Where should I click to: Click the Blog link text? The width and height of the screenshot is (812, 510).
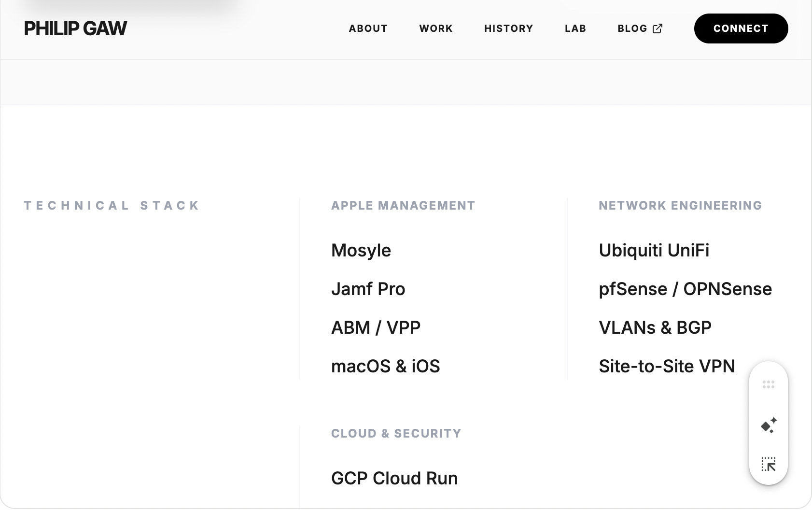[x=632, y=28]
